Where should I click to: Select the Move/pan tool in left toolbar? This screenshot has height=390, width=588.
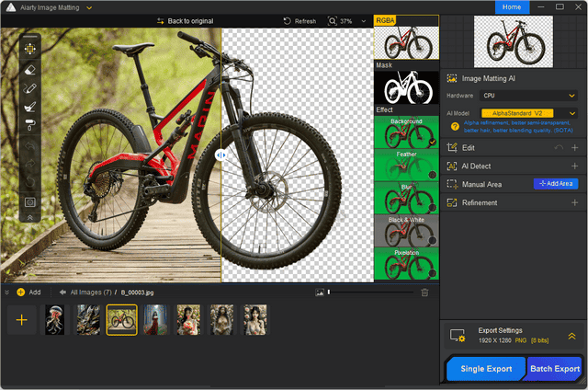click(x=29, y=49)
